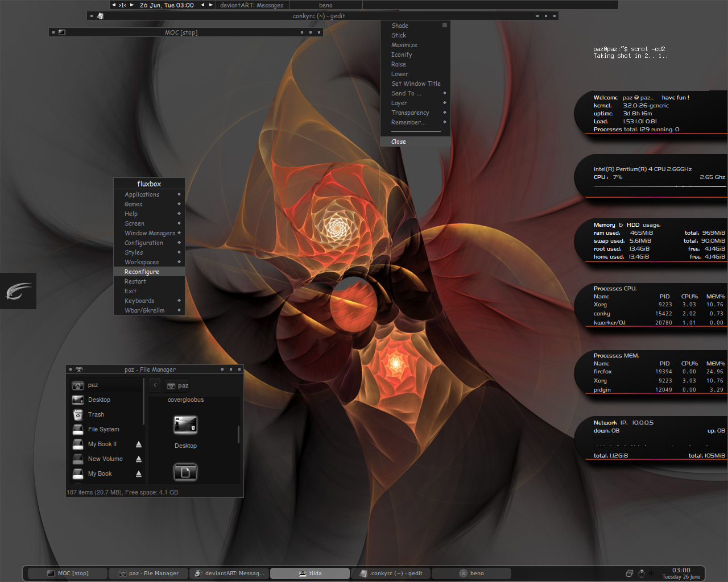
Task: Click the File System drive icon
Action: pos(78,430)
